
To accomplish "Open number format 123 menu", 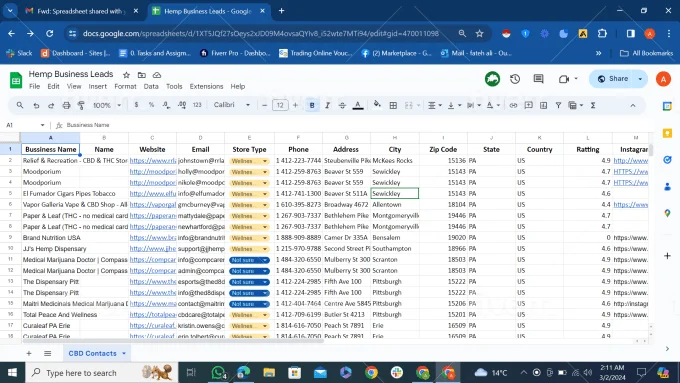I will click(197, 105).
